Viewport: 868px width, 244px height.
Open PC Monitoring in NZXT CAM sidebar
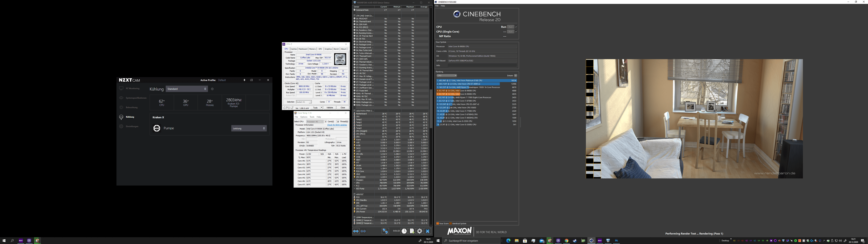click(x=129, y=88)
